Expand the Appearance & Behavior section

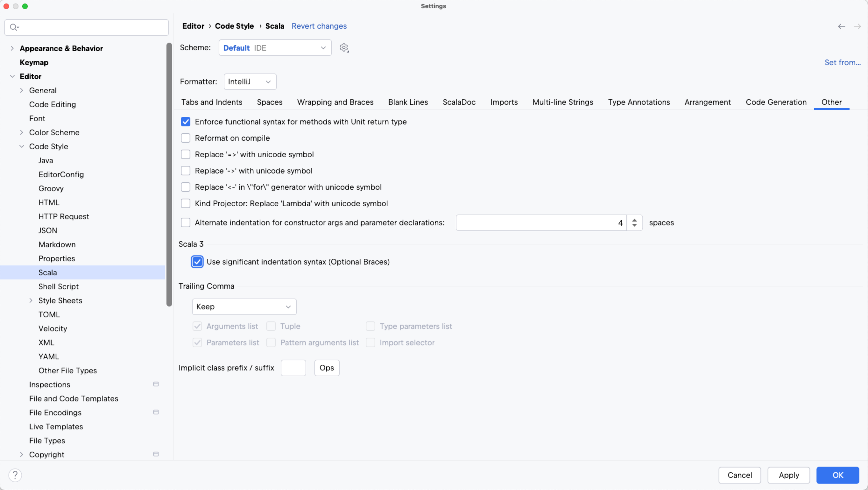(x=12, y=48)
